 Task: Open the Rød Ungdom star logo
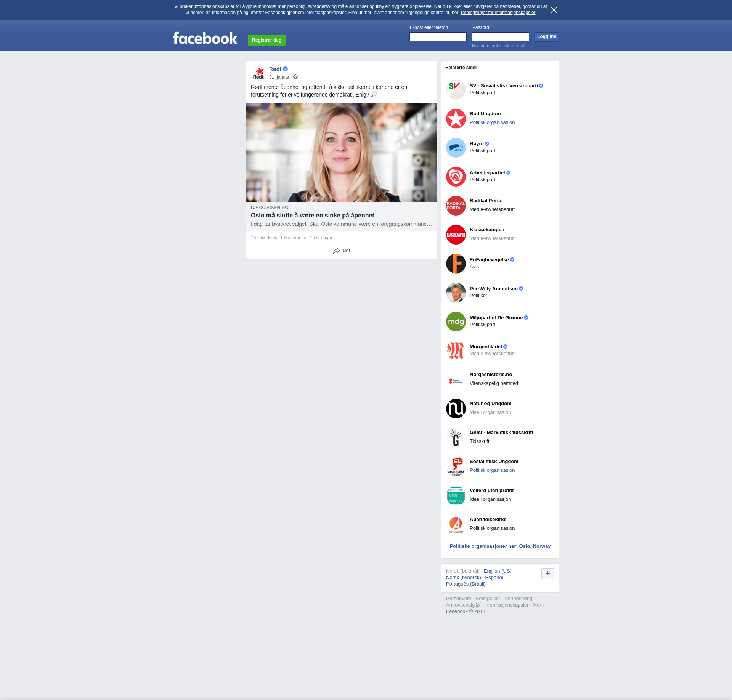[x=456, y=119]
